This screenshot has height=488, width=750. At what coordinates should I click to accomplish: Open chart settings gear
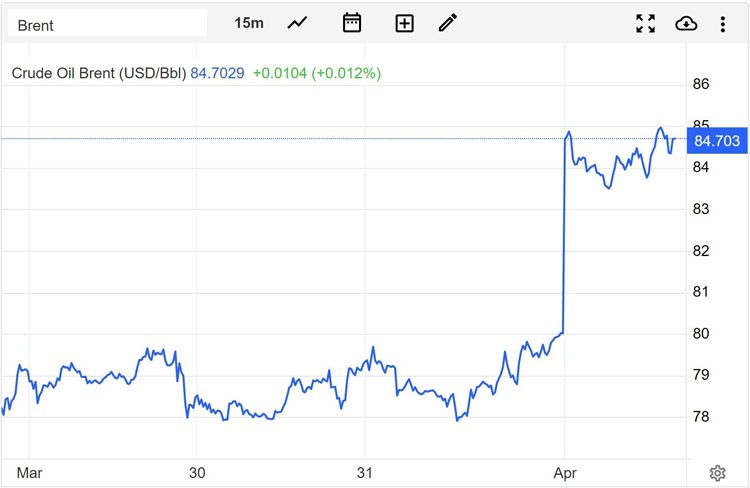point(717,473)
